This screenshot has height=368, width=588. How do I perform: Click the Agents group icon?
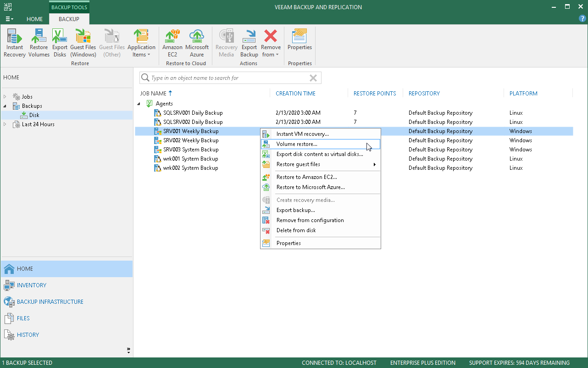[149, 104]
